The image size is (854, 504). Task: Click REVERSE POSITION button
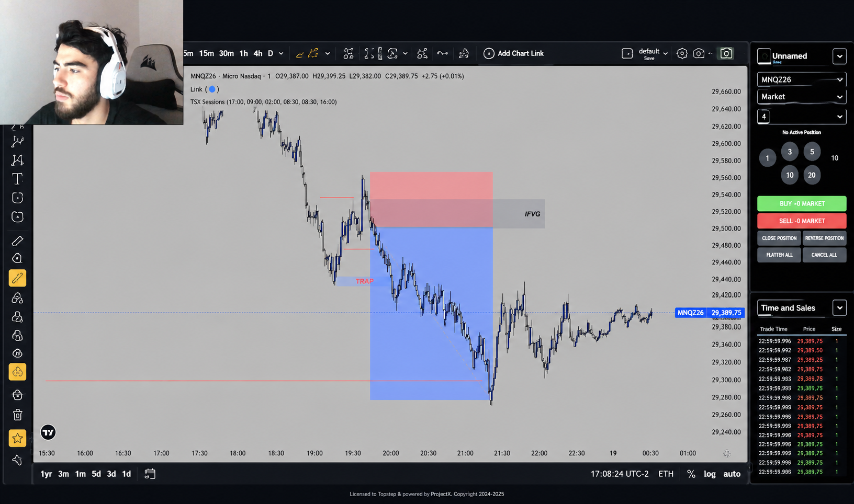[x=824, y=238]
